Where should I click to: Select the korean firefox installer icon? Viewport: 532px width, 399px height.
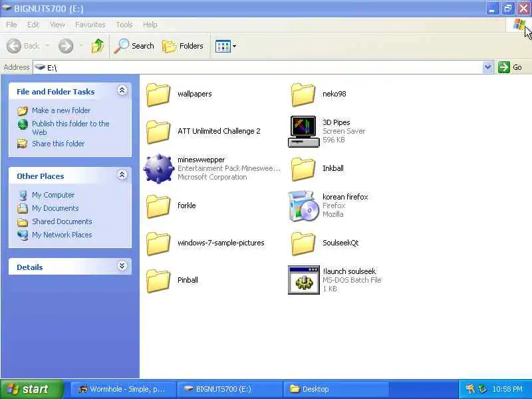[x=304, y=206]
